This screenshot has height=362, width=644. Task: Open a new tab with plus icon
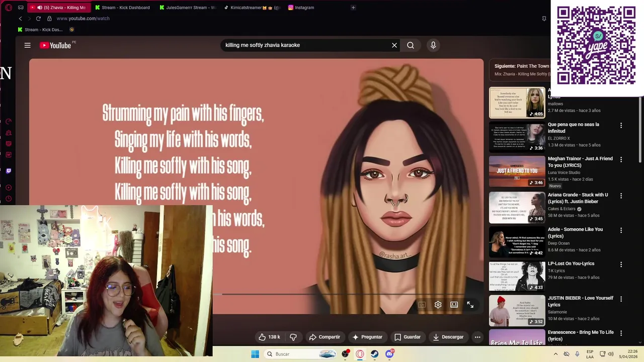[353, 8]
